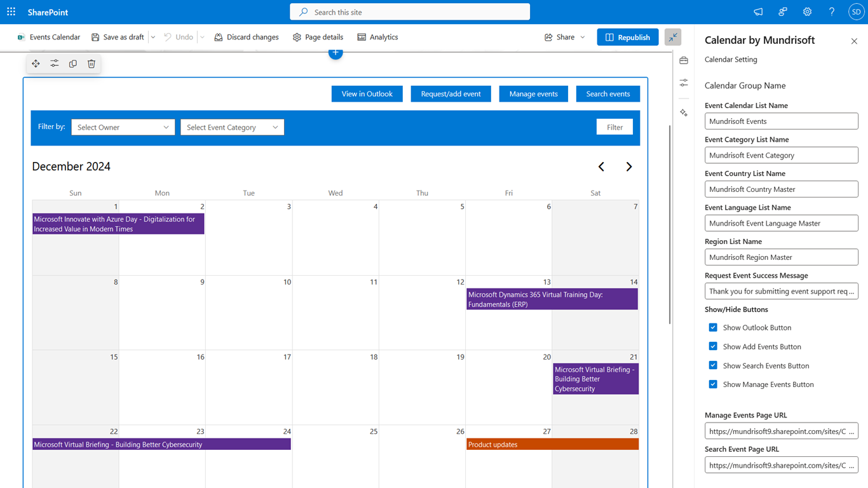868x488 pixels.
Task: Uncheck Show Outlook Button checkbox
Action: click(713, 327)
